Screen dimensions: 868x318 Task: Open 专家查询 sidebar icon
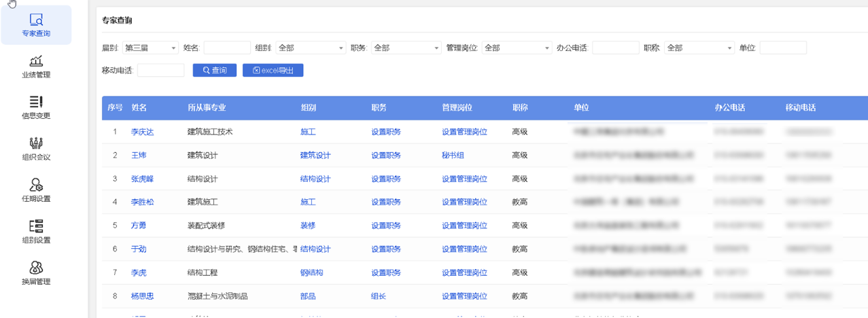pos(36,20)
